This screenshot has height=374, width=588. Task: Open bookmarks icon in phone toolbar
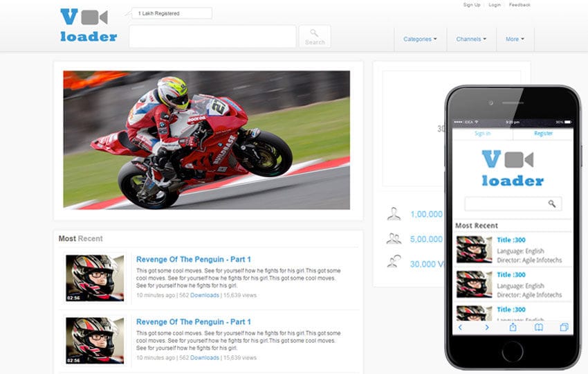point(539,327)
